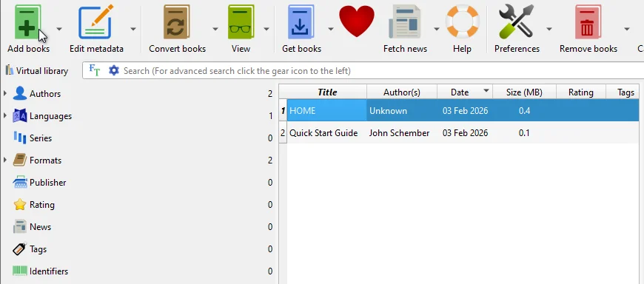Viewport: 644px width, 284px height.
Task: Click HOME row date 03 Feb 2026
Action: pyautogui.click(x=465, y=111)
